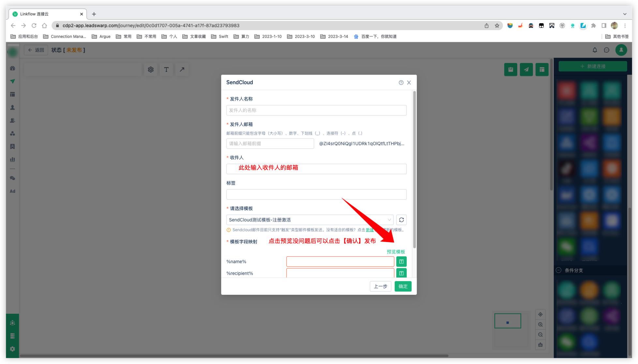Refresh the template list
638x364 pixels.
pyautogui.click(x=401, y=220)
